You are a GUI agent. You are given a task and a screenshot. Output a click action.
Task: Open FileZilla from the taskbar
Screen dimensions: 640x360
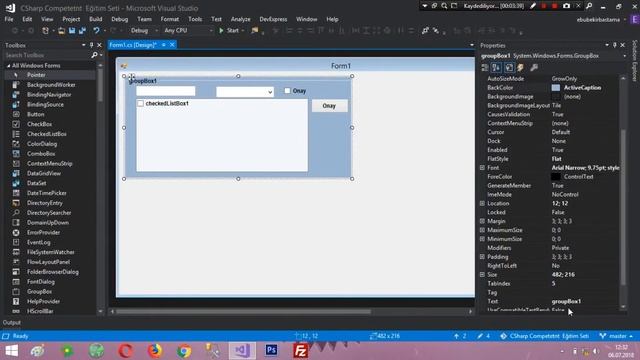tap(301, 350)
